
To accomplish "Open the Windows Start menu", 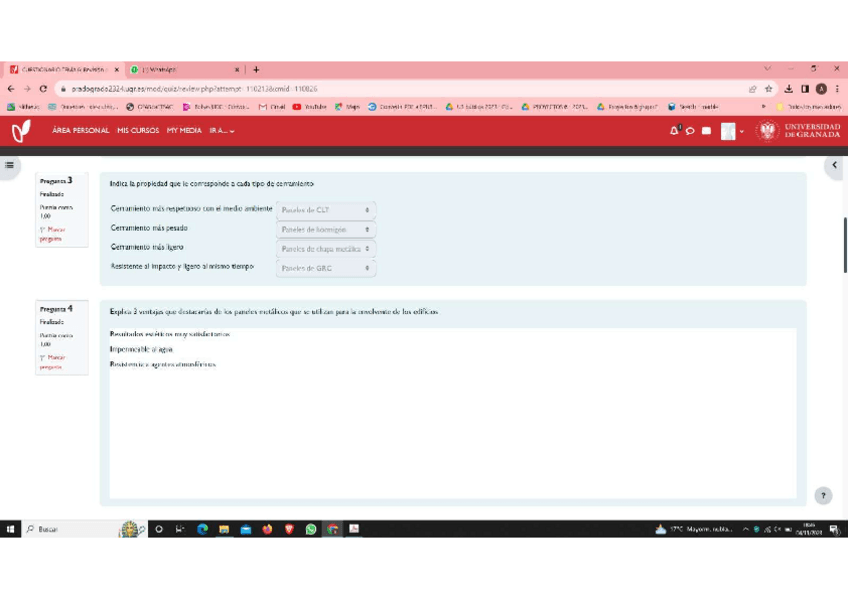I will click(x=10, y=529).
